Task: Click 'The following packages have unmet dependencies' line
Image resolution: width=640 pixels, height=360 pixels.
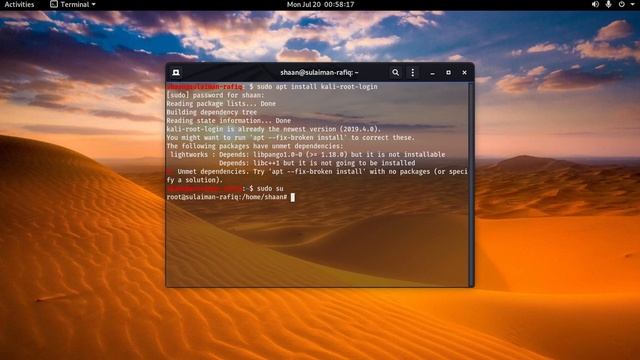Action: tap(255, 146)
